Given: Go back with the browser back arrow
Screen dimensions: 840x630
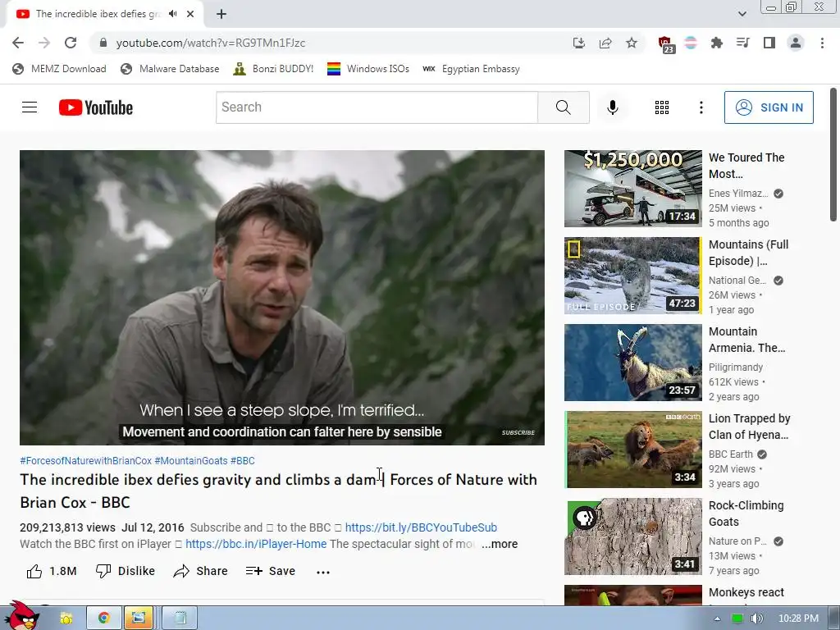Looking at the screenshot, I should tap(18, 43).
